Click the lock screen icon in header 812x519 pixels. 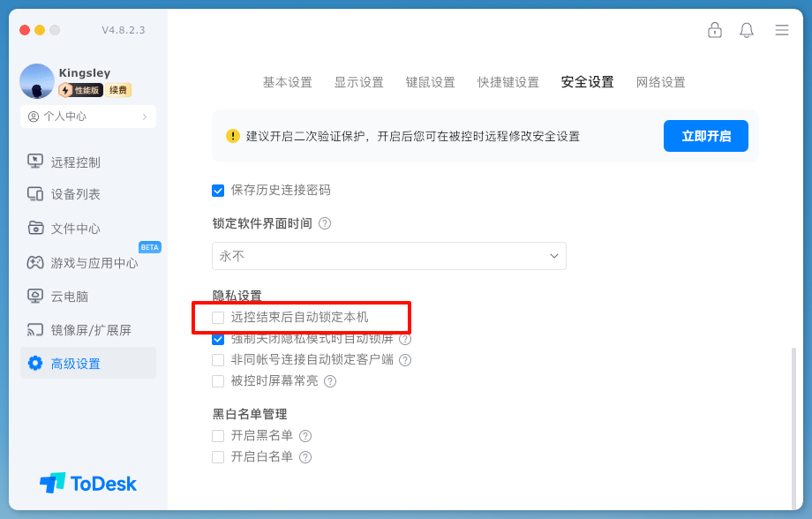point(715,30)
